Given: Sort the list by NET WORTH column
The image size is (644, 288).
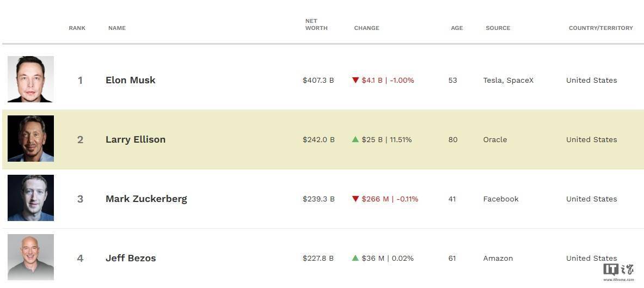Looking at the screenshot, I should [x=316, y=24].
